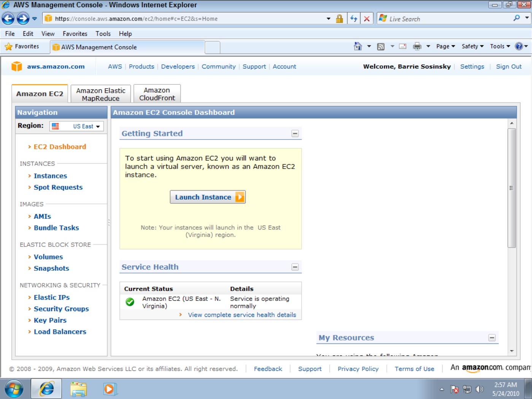Click the green service status check icon
This screenshot has width=532, height=399.
tap(130, 302)
